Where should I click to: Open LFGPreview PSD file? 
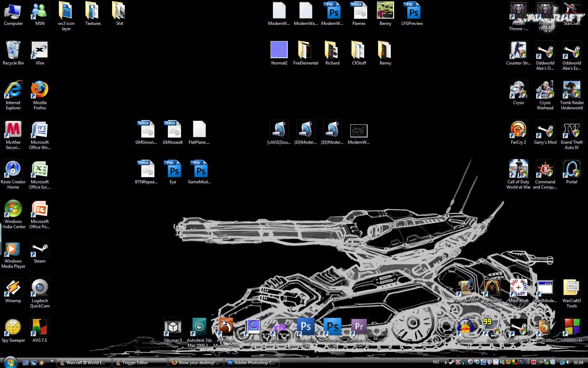[x=412, y=14]
